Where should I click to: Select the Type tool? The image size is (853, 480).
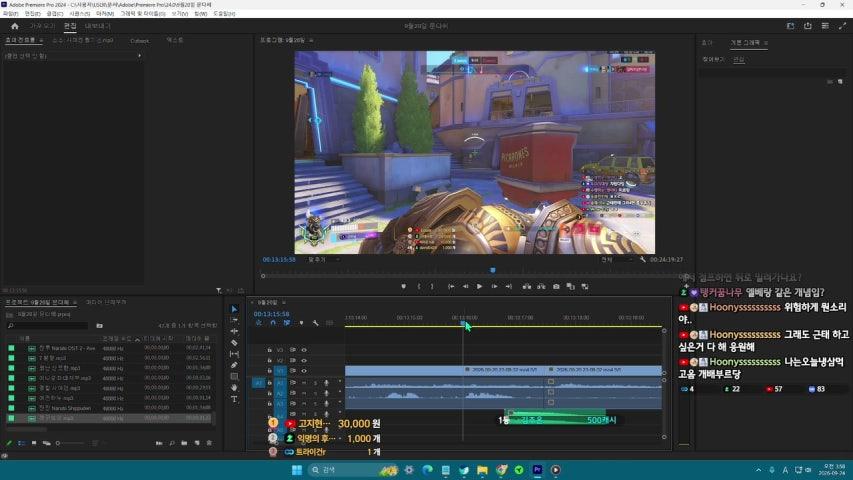pos(234,399)
